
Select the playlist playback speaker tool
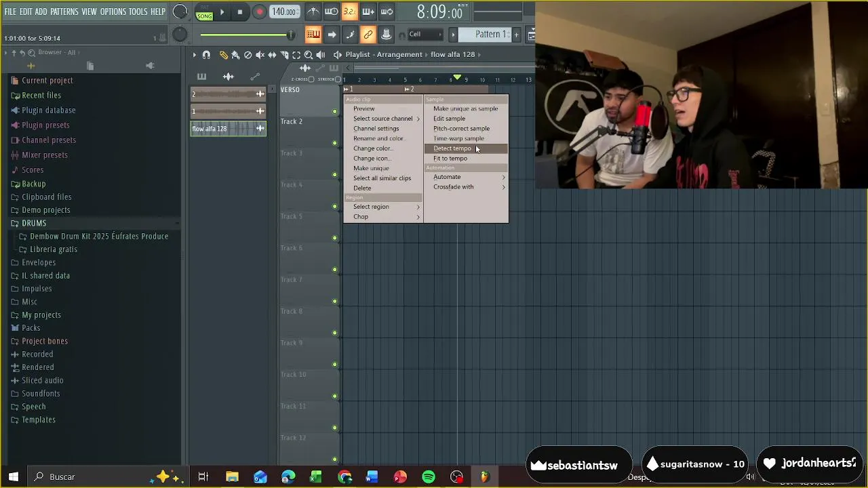coord(320,55)
